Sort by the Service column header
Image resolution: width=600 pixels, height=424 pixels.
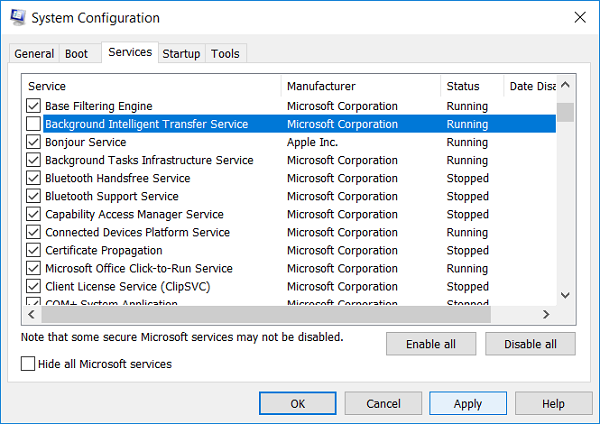(x=150, y=86)
